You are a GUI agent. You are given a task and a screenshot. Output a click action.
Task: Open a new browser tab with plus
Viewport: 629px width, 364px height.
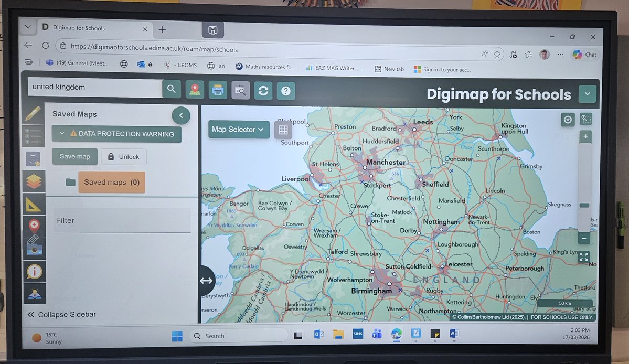coord(163,29)
